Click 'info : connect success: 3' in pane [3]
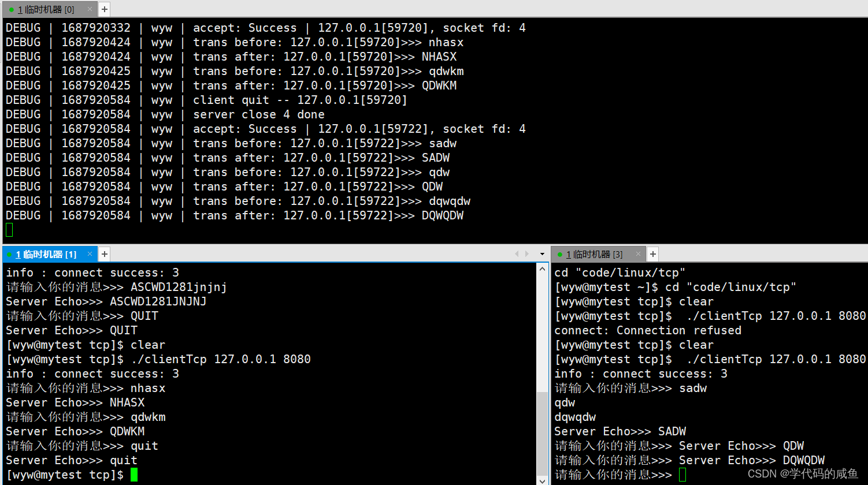This screenshot has height=485, width=868. point(641,374)
